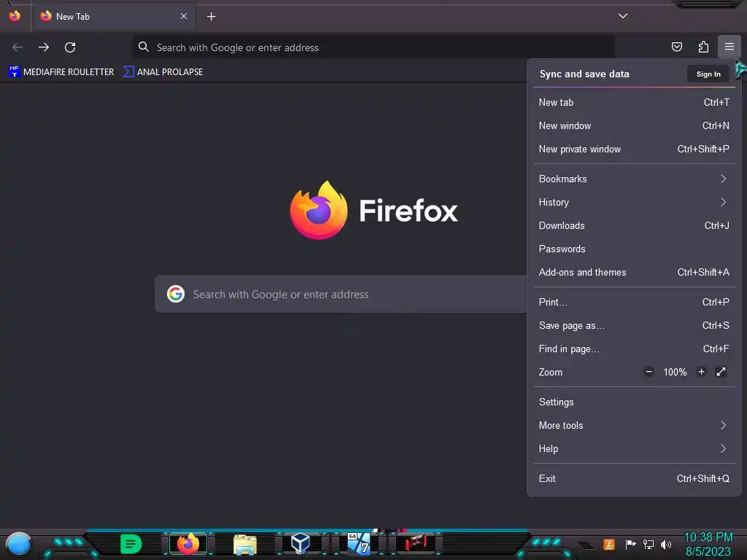Open the list all tabs chevron
The image size is (747, 560).
(623, 16)
